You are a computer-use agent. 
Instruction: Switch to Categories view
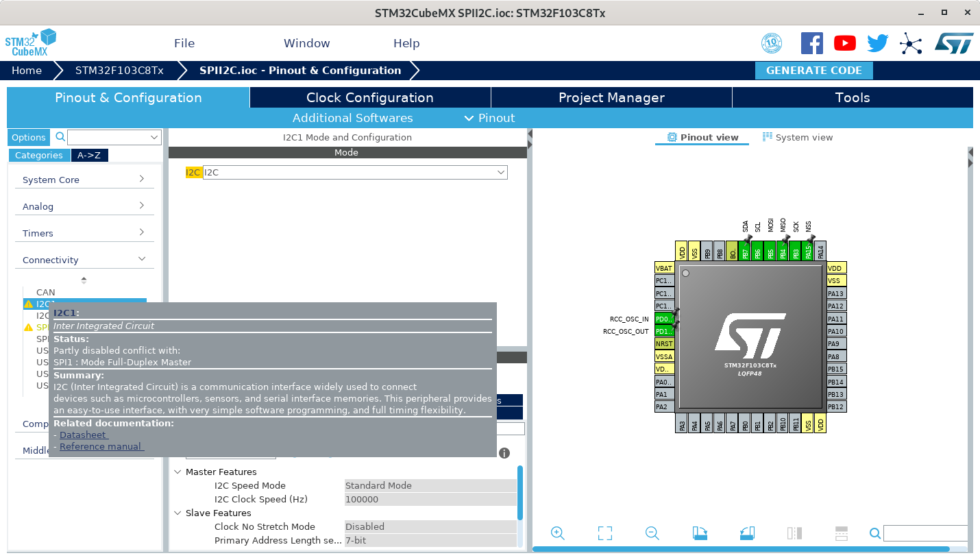click(39, 155)
